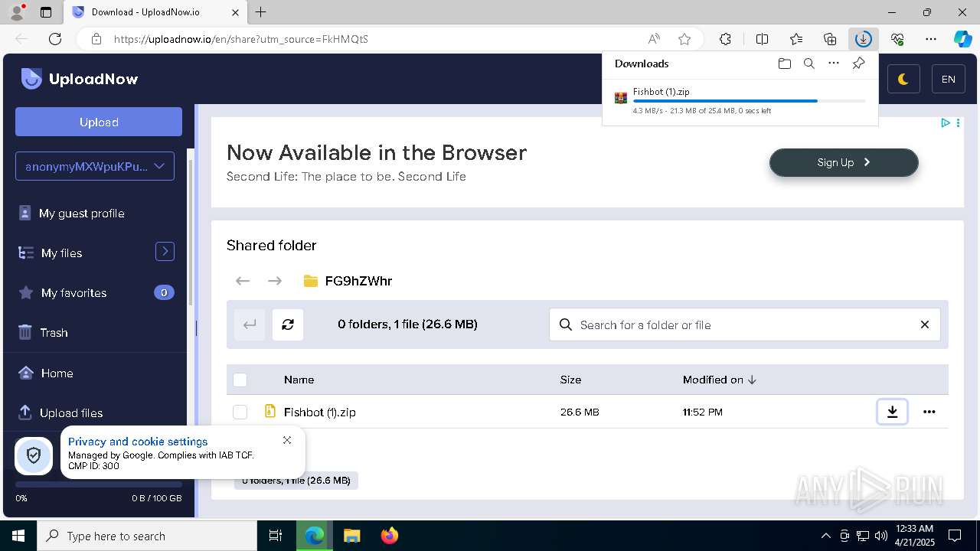The height and width of the screenshot is (551, 980).
Task: Click the privacy shield icon
Action: [x=34, y=456]
